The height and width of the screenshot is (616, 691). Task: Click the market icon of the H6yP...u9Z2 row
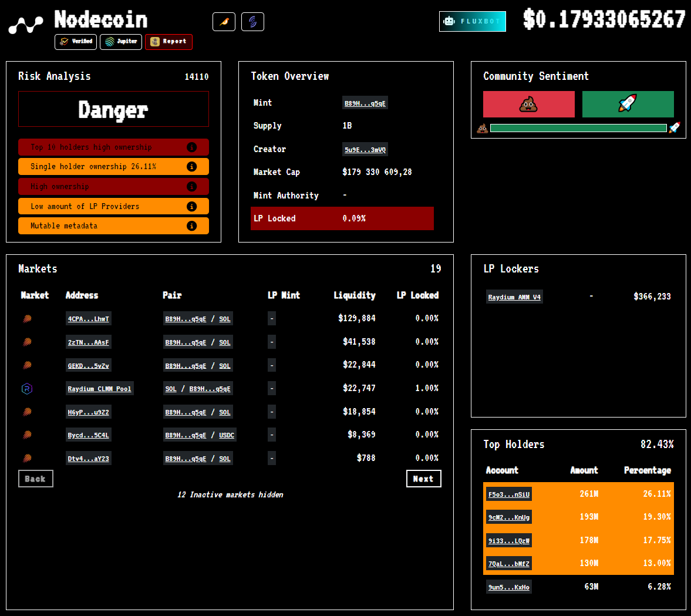28,412
